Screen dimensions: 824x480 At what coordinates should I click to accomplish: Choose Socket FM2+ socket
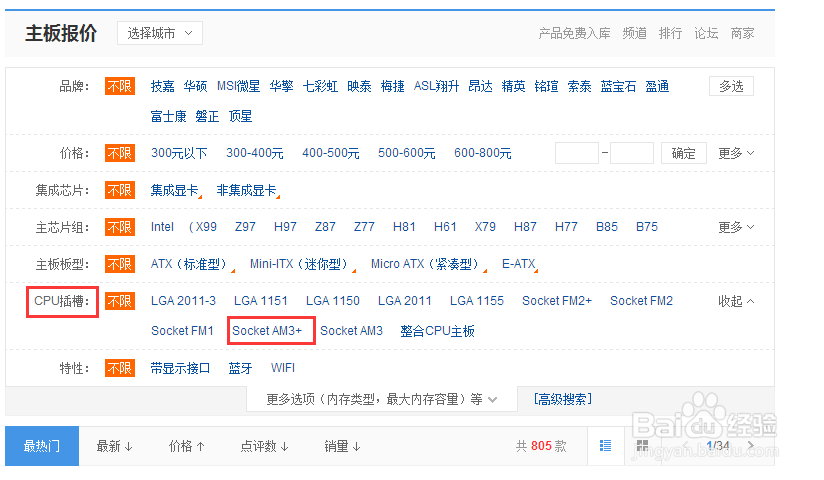[x=557, y=301]
